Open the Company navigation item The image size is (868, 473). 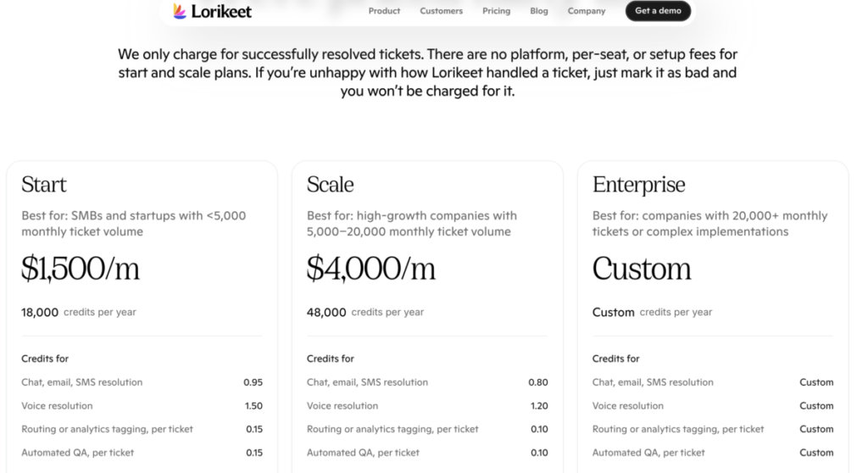coord(587,11)
